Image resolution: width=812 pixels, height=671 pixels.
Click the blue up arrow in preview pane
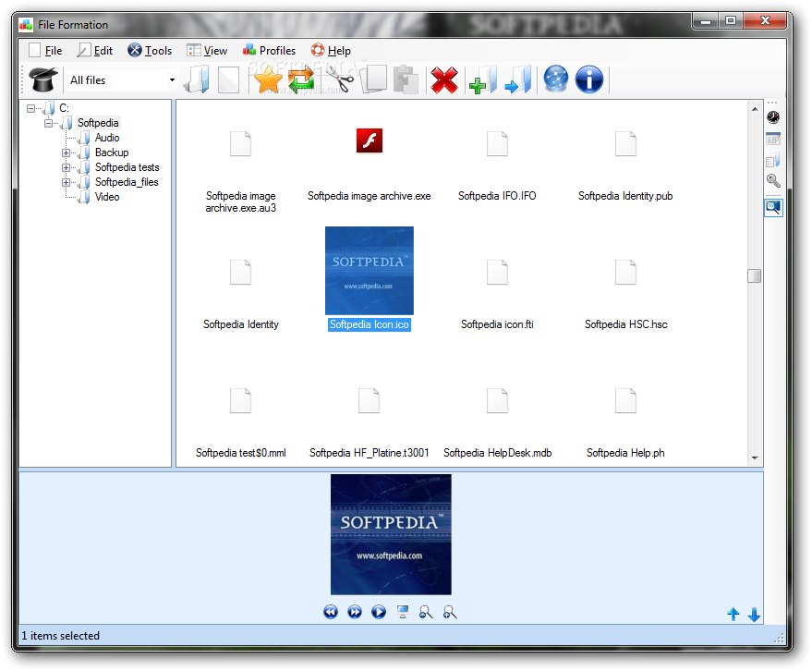[733, 614]
